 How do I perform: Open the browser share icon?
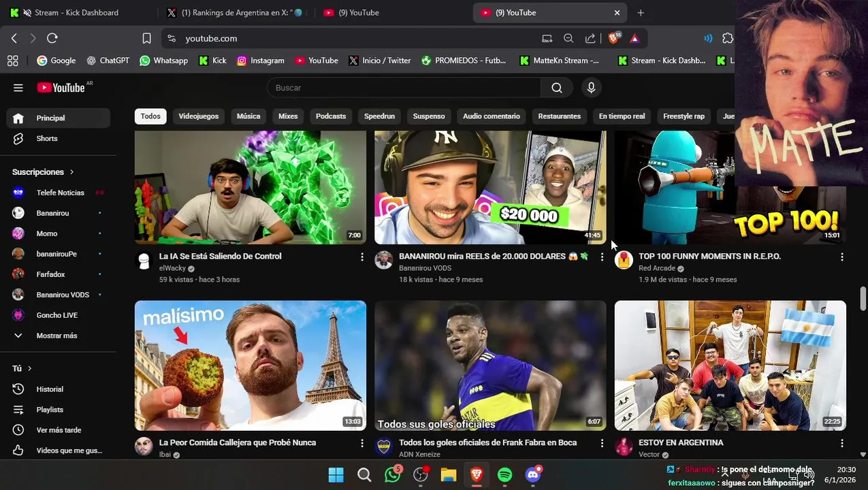(x=590, y=38)
